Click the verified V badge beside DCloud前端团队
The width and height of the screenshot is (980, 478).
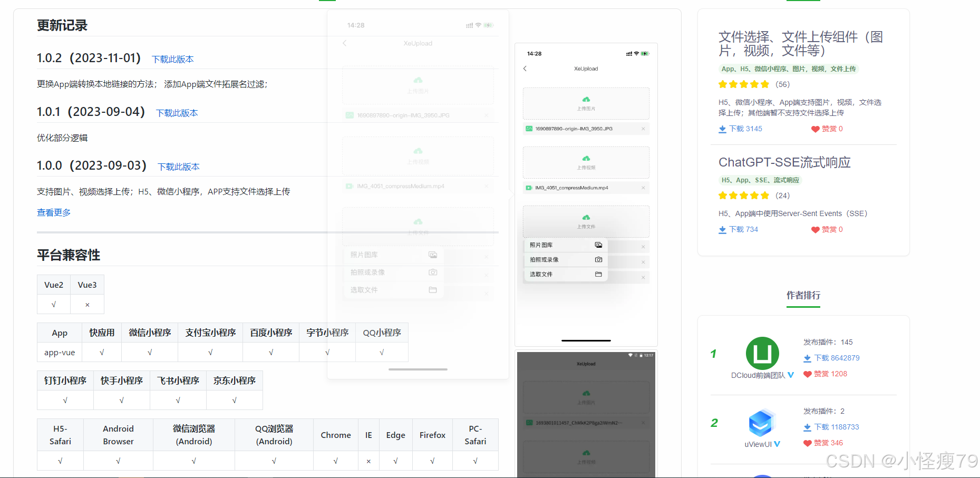[x=791, y=375]
